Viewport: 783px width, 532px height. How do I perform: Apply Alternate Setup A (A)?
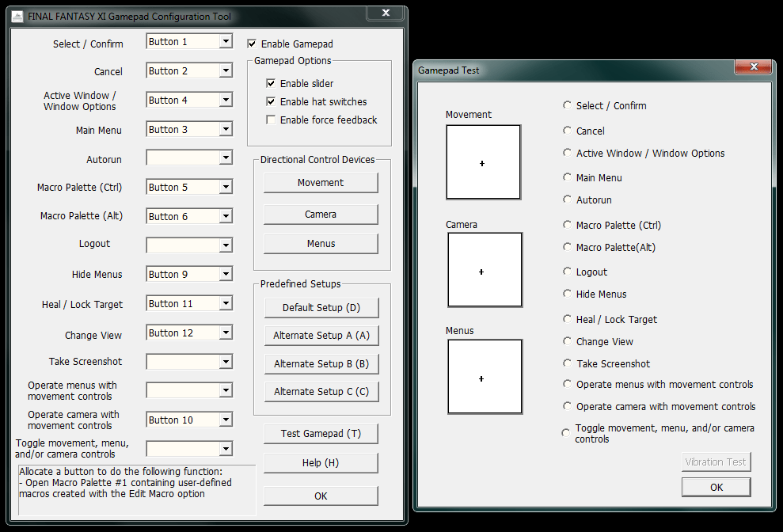321,336
